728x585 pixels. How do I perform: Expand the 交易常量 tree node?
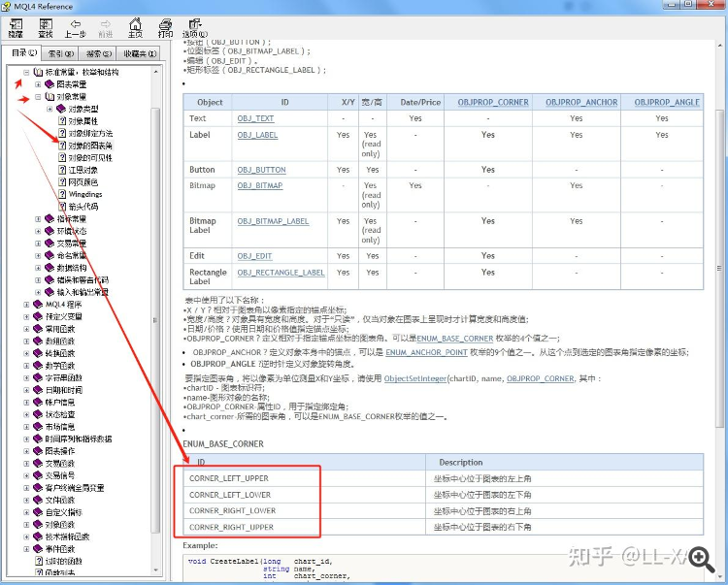(x=38, y=244)
